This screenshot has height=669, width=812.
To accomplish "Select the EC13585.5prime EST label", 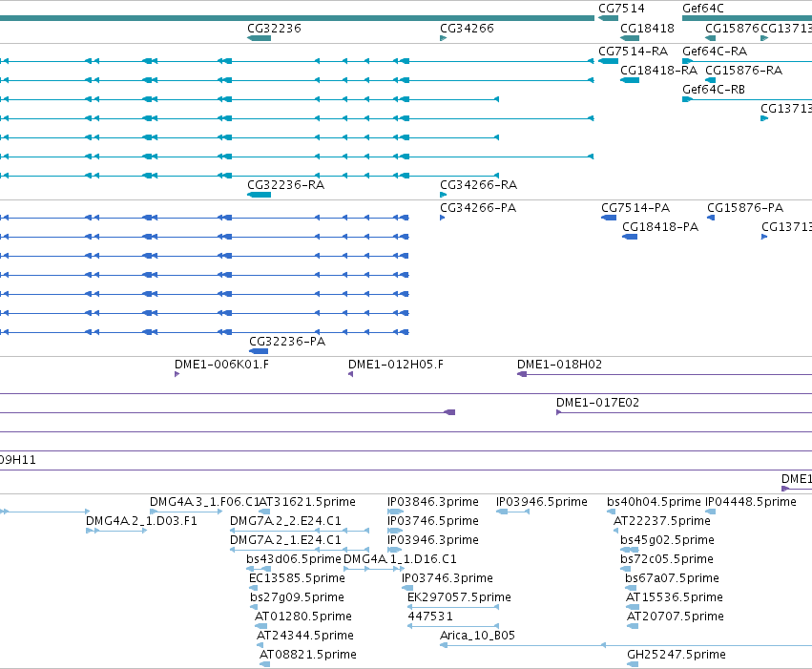I will click(x=298, y=578).
